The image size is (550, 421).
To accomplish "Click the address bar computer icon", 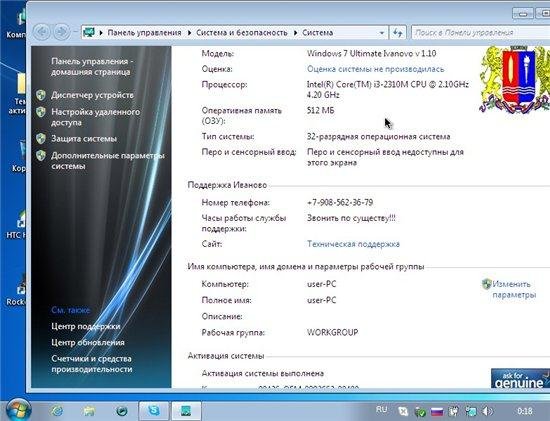I will (89, 33).
